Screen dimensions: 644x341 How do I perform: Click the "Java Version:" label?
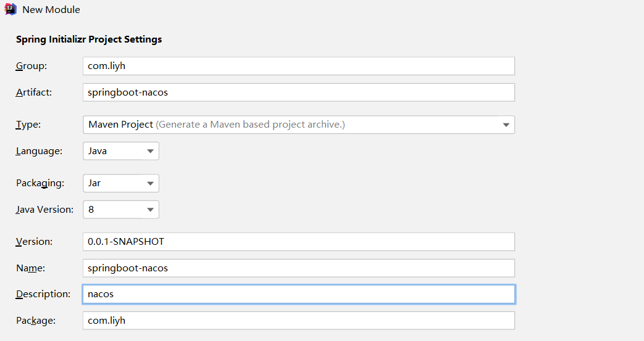click(44, 210)
